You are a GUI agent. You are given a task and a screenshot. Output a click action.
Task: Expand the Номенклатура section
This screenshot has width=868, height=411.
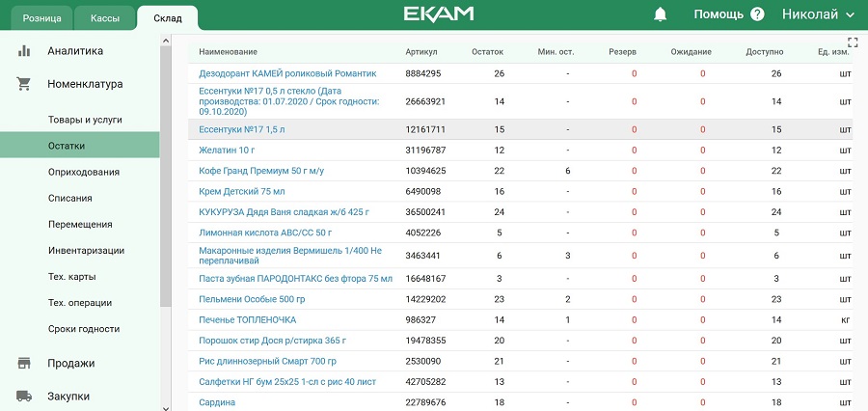point(85,84)
